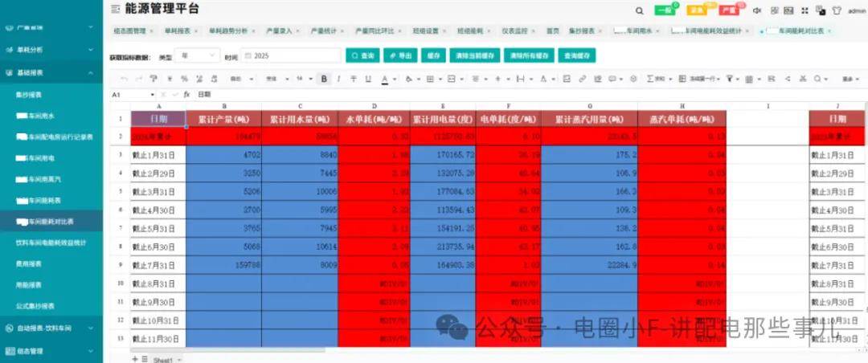Toggle the sidebar collapse hamburger icon

click(115, 9)
